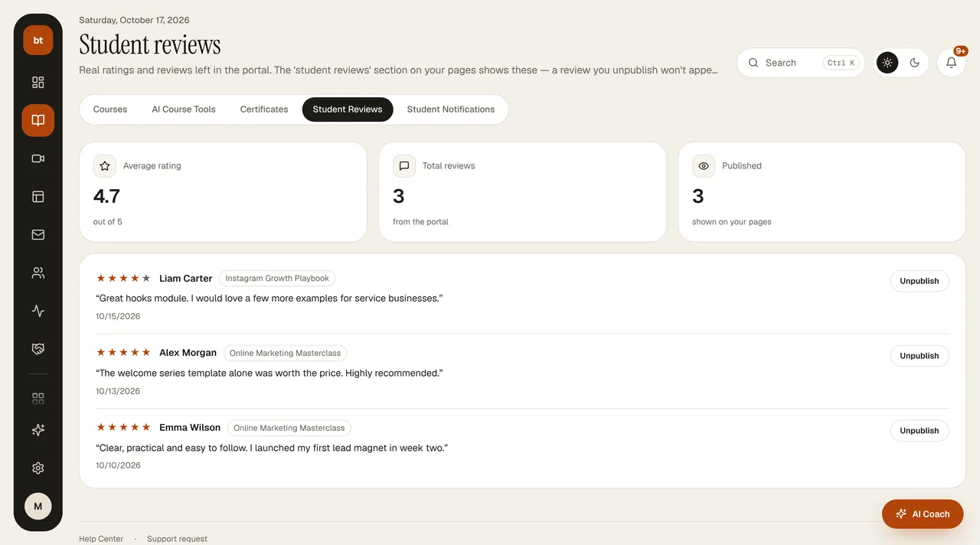
Task: Click the 'Great hooks module' review text
Action: [269, 298]
